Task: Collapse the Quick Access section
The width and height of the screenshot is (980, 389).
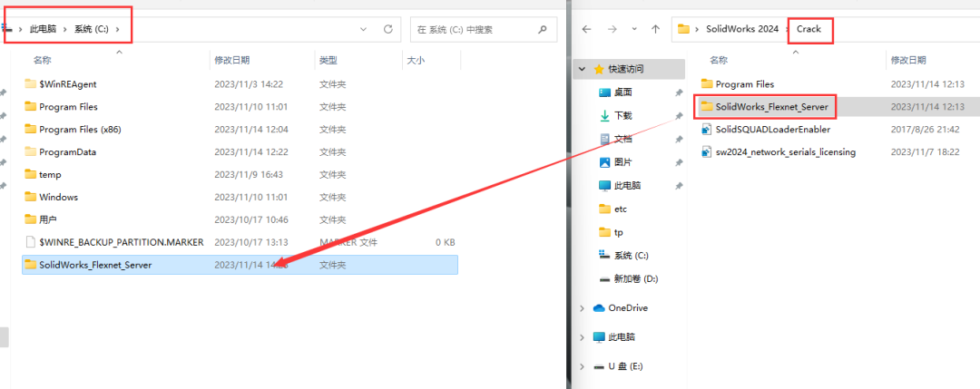Action: click(x=582, y=69)
